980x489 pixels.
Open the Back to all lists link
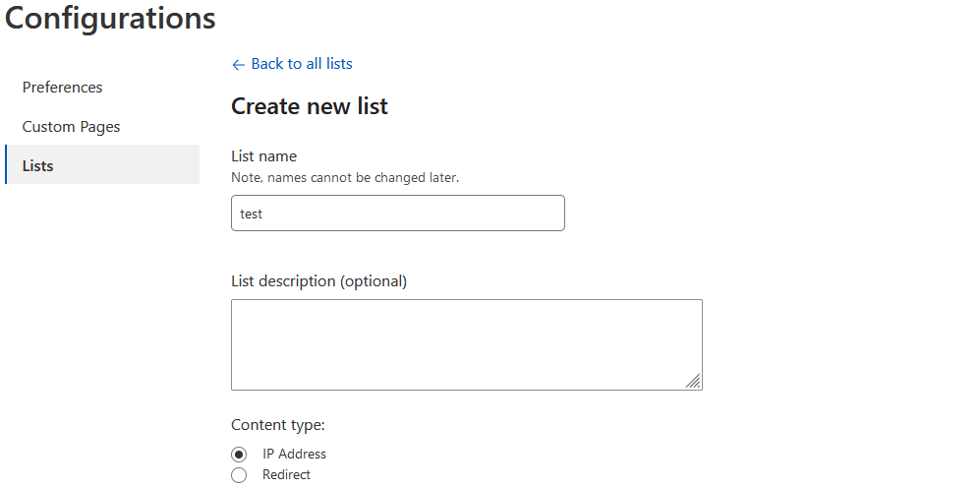[x=301, y=64]
